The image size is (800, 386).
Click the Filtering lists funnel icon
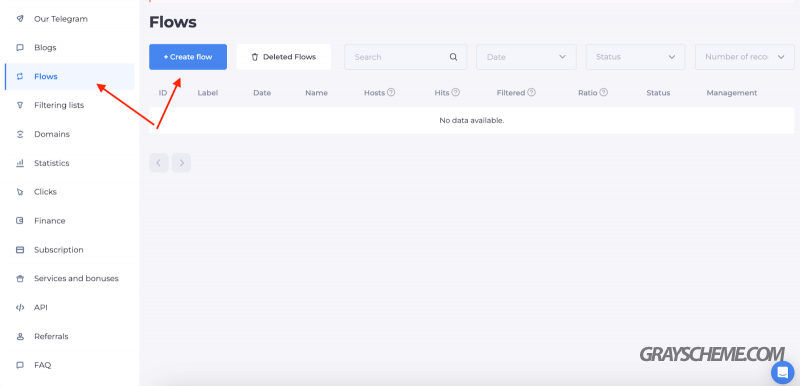20,105
